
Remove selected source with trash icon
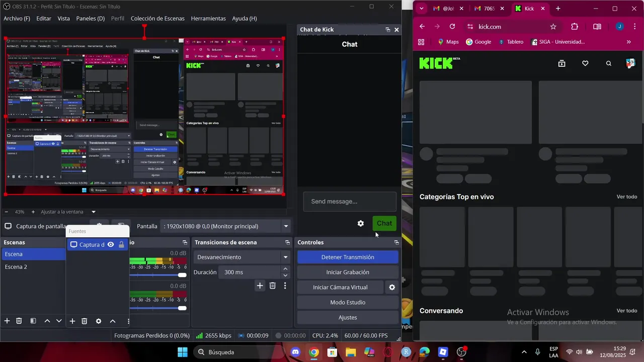[x=85, y=321]
